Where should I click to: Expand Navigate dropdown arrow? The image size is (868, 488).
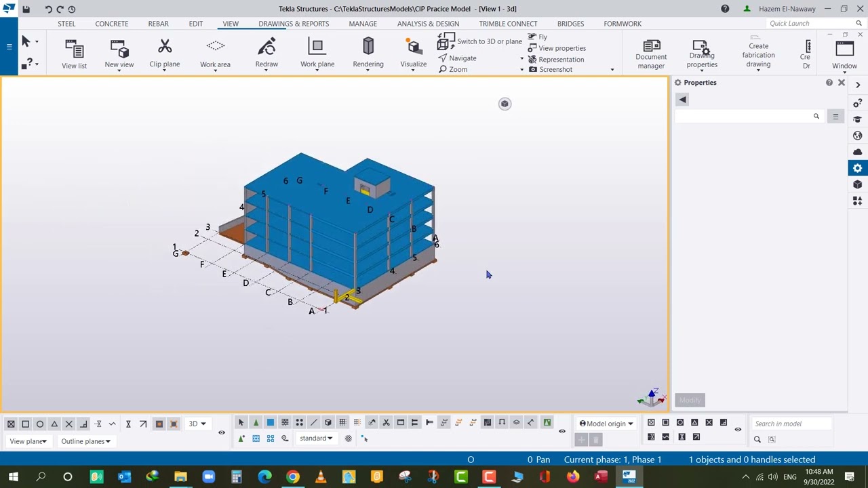pos(521,59)
